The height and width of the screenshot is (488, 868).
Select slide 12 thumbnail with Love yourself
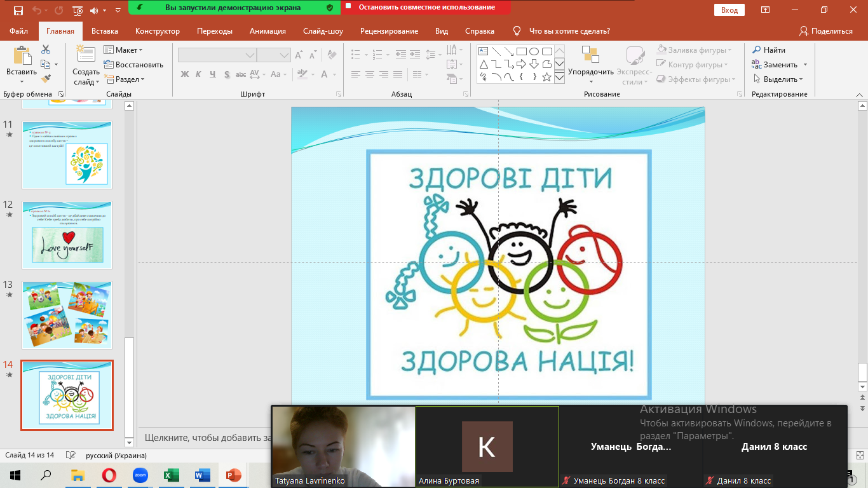click(67, 235)
